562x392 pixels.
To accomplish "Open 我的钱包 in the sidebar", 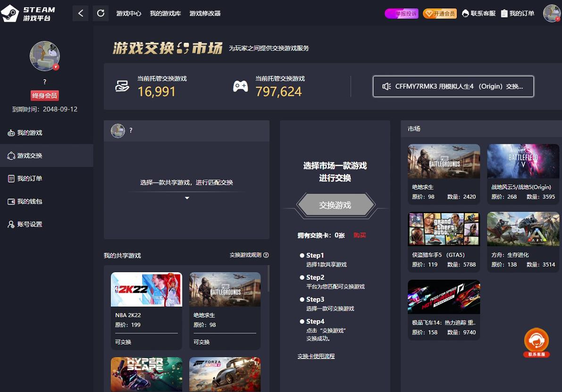I will point(47,201).
